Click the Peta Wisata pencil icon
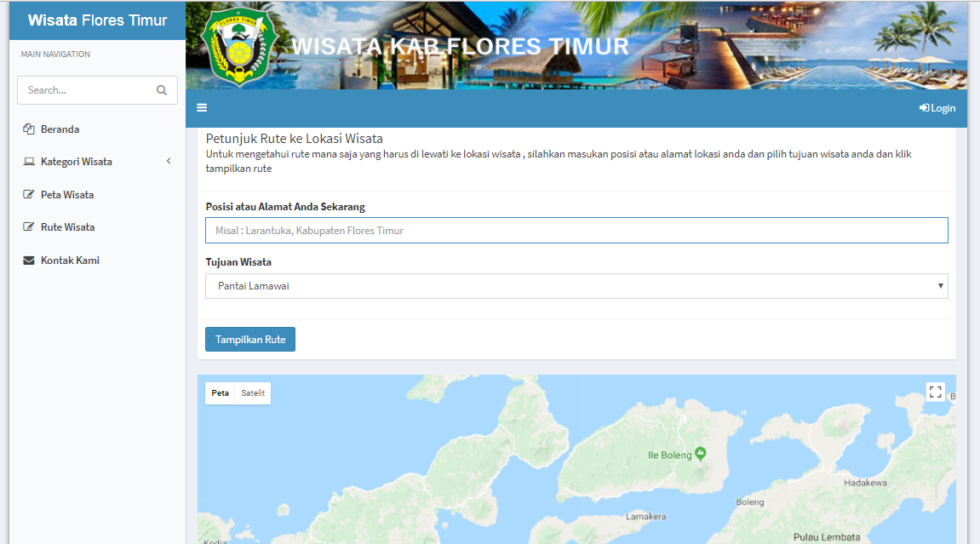This screenshot has height=544, width=980. click(28, 194)
